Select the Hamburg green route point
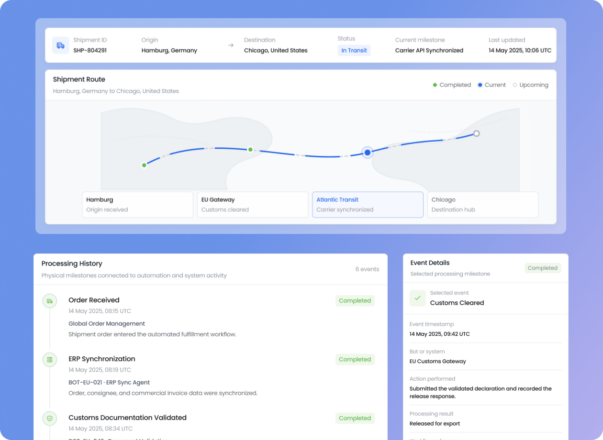Image resolution: width=603 pixels, height=440 pixels. [144, 165]
